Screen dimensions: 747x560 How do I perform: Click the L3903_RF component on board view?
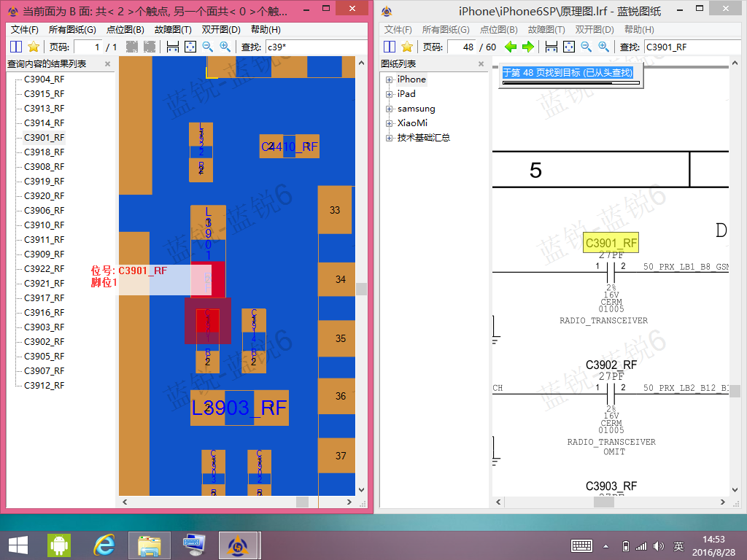[239, 408]
